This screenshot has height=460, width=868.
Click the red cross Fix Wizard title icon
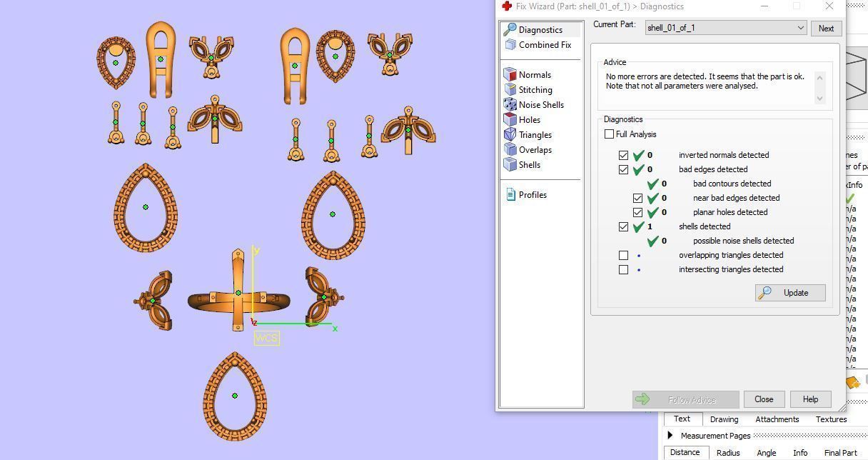click(507, 6)
